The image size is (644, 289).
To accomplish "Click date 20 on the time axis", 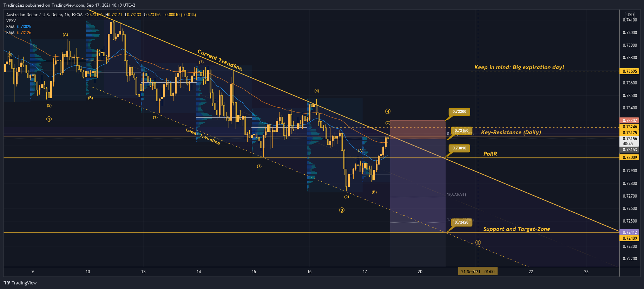I will (x=420, y=272).
